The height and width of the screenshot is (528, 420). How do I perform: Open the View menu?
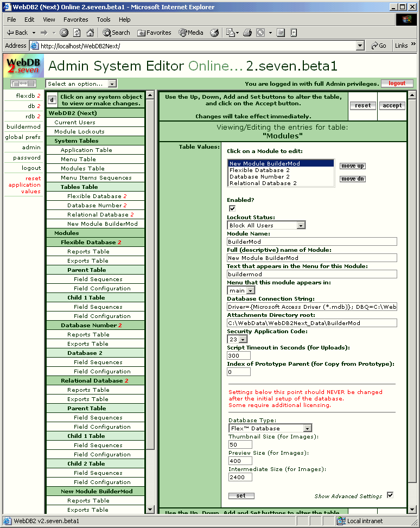(x=49, y=20)
